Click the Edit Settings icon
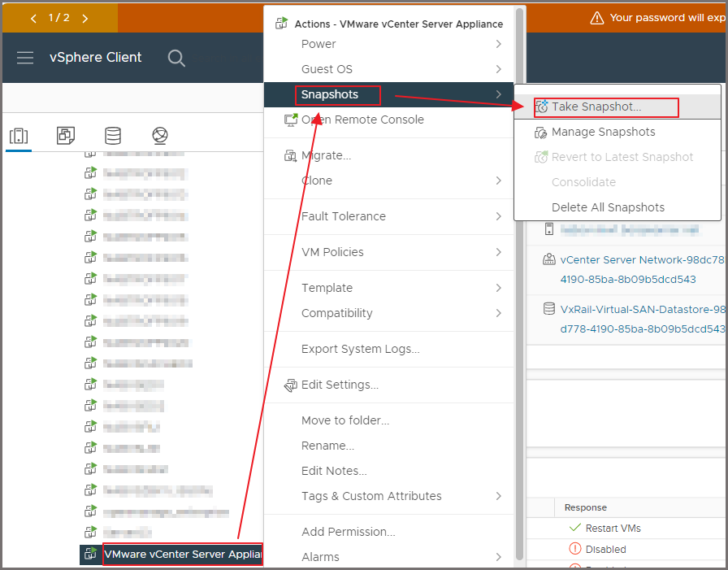Image resolution: width=728 pixels, height=570 pixels. pyautogui.click(x=291, y=385)
